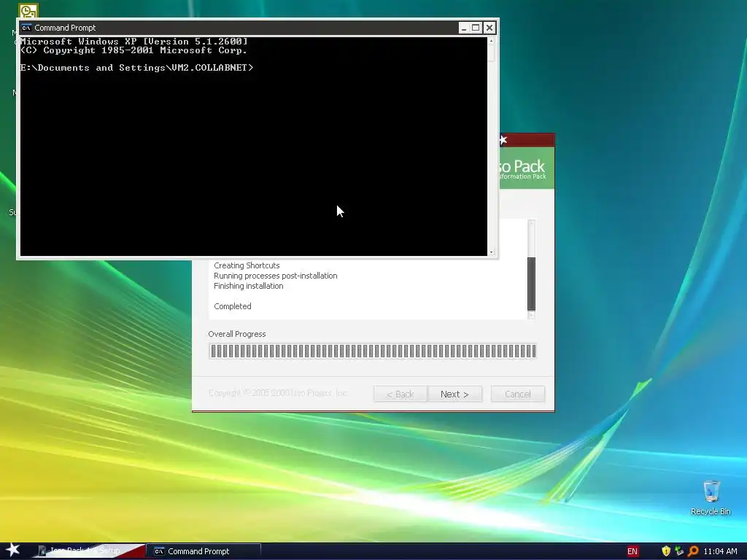Open the Start menu star button

click(13, 551)
